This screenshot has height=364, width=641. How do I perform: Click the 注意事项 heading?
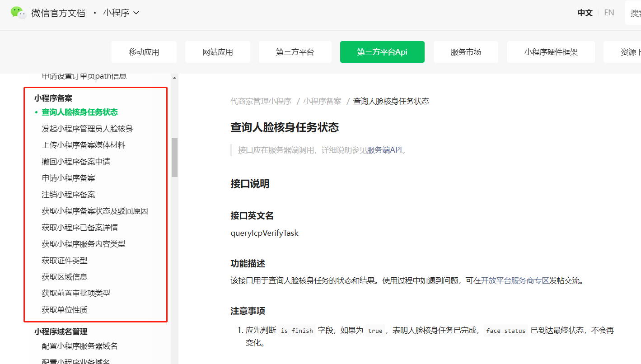point(248,311)
